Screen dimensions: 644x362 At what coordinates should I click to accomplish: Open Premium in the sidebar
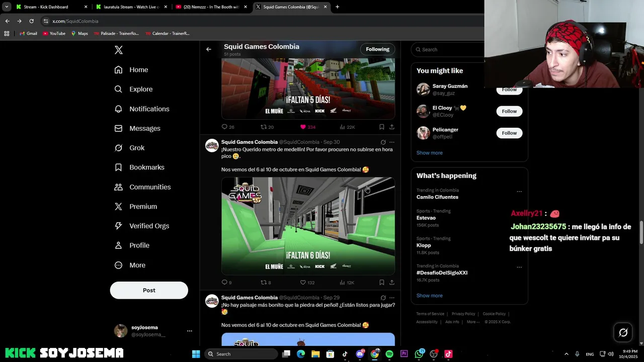point(136,207)
